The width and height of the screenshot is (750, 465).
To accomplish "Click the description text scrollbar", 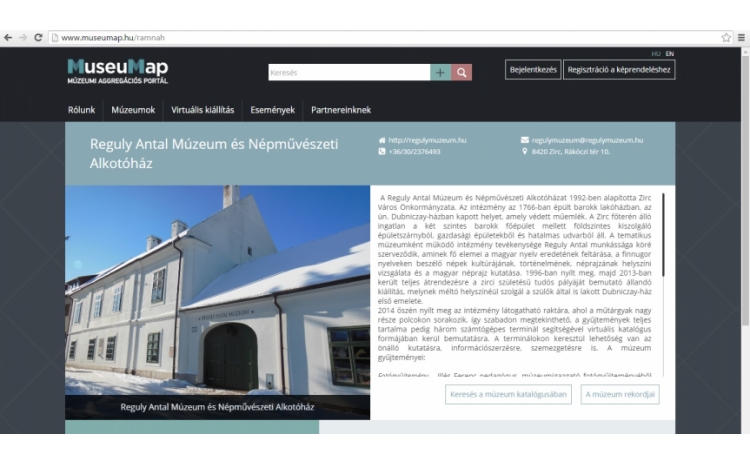I will click(663, 235).
